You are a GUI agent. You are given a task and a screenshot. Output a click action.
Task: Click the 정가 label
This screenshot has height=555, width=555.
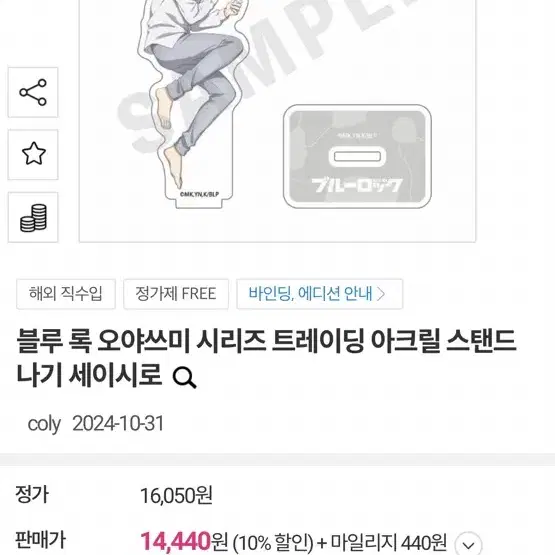(x=32, y=494)
